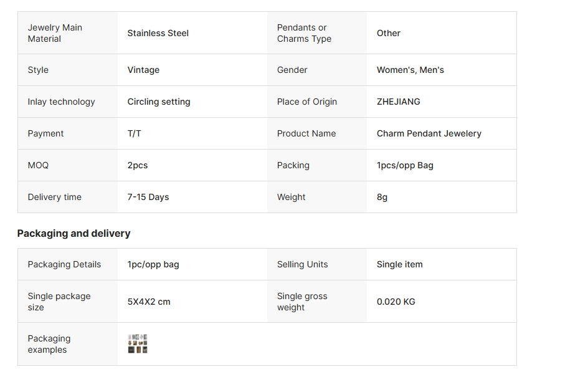Image resolution: width=588 pixels, height=382 pixels.
Task: Click the 0.020 KG gross weight value
Action: coord(396,302)
